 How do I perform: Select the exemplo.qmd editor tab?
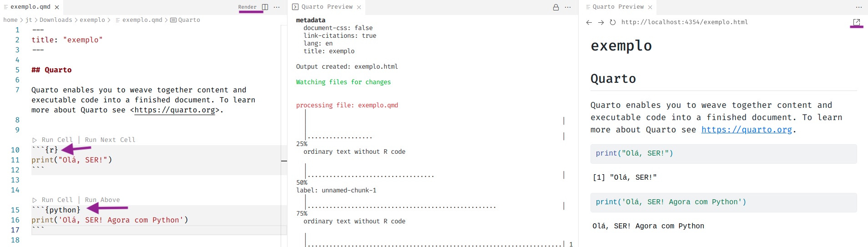[31, 7]
